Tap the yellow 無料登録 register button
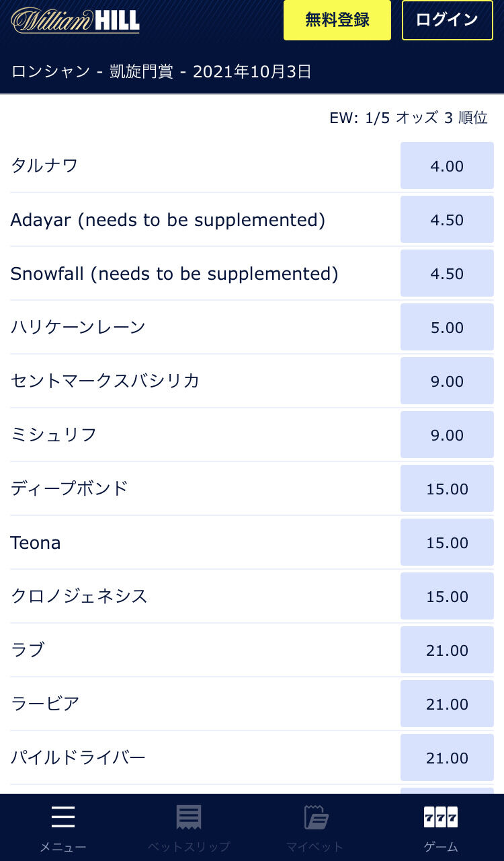504x861 pixels. click(x=337, y=20)
